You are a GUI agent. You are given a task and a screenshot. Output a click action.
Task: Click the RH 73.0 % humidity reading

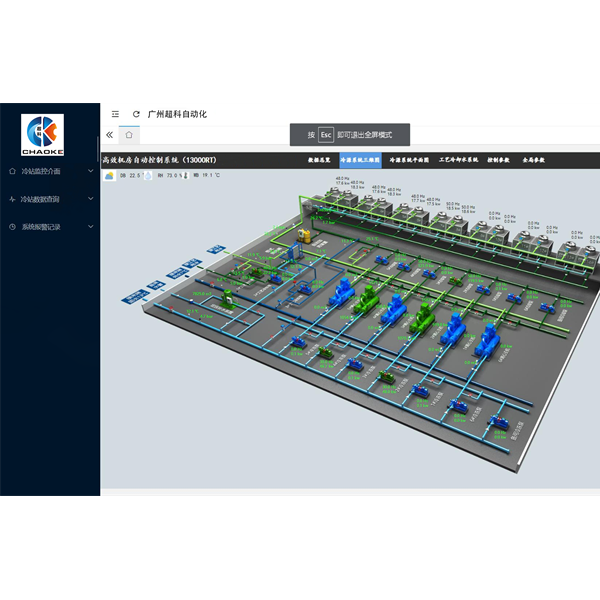tap(170, 176)
